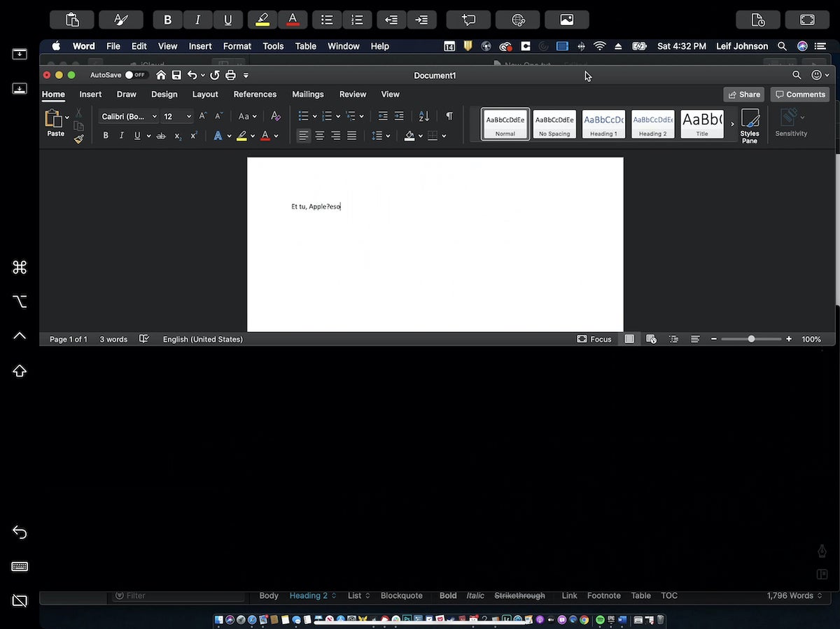This screenshot has width=840, height=629.
Task: Enter Focus mode from the status bar
Action: coord(594,339)
